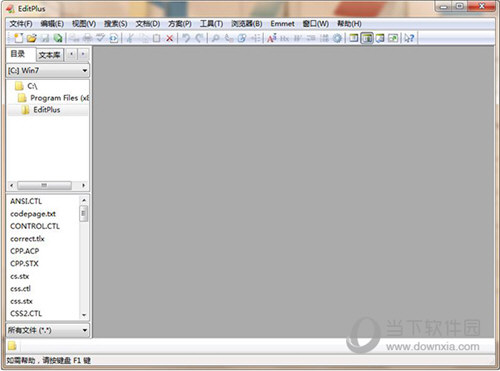Click the View in Browser icon
Image resolution: width=500 pixels, height=371 pixels.
coord(114,38)
